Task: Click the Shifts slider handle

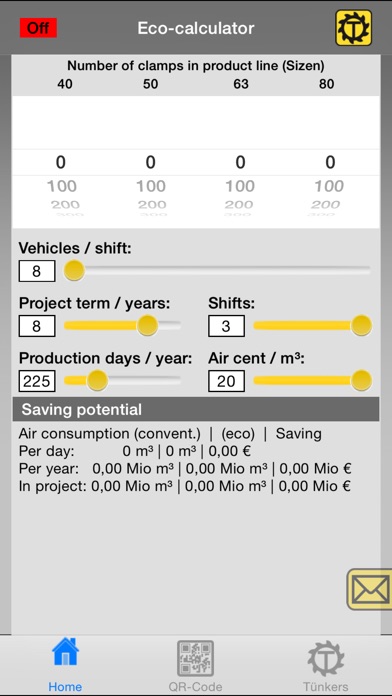Action: point(361,326)
